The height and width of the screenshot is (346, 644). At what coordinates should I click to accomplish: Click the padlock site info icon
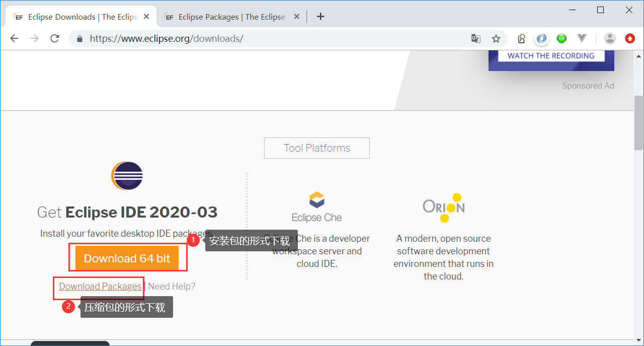(x=79, y=39)
